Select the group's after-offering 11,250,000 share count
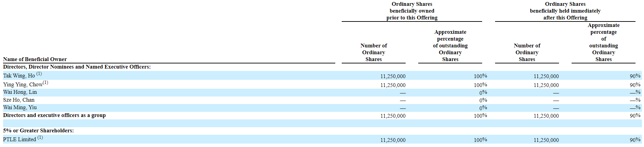Image resolution: width=644 pixels, height=147 pixels. coord(546,116)
